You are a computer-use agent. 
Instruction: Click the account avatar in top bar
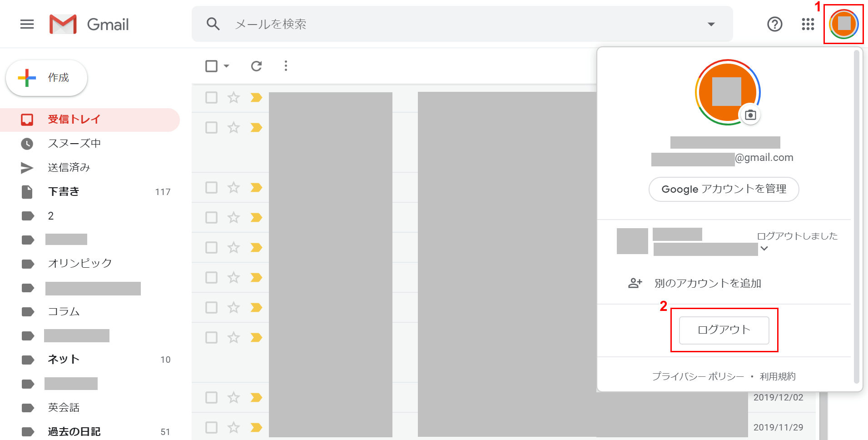click(843, 24)
